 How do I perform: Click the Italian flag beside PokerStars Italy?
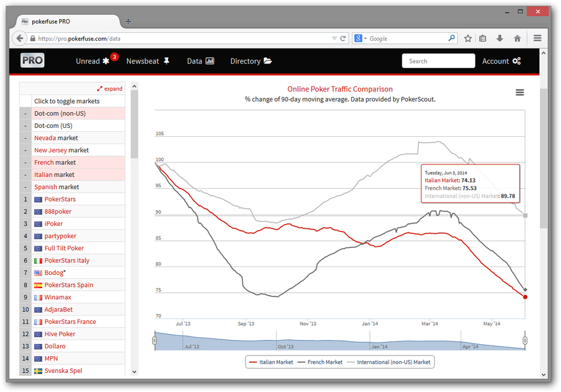tap(38, 261)
